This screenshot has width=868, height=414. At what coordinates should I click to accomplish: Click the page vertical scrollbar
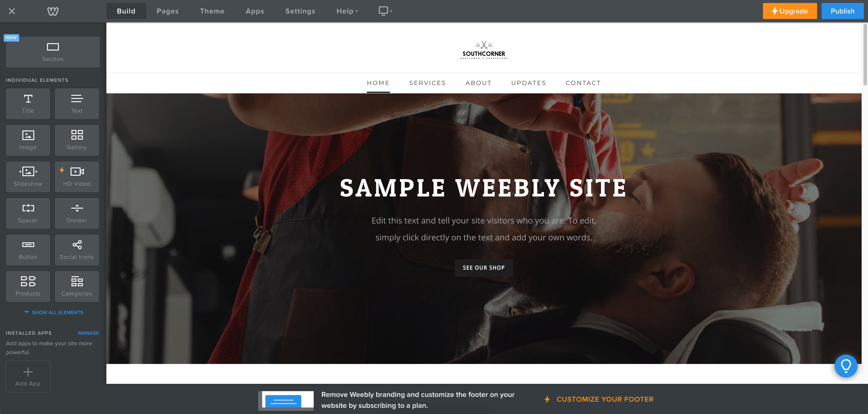(865, 54)
